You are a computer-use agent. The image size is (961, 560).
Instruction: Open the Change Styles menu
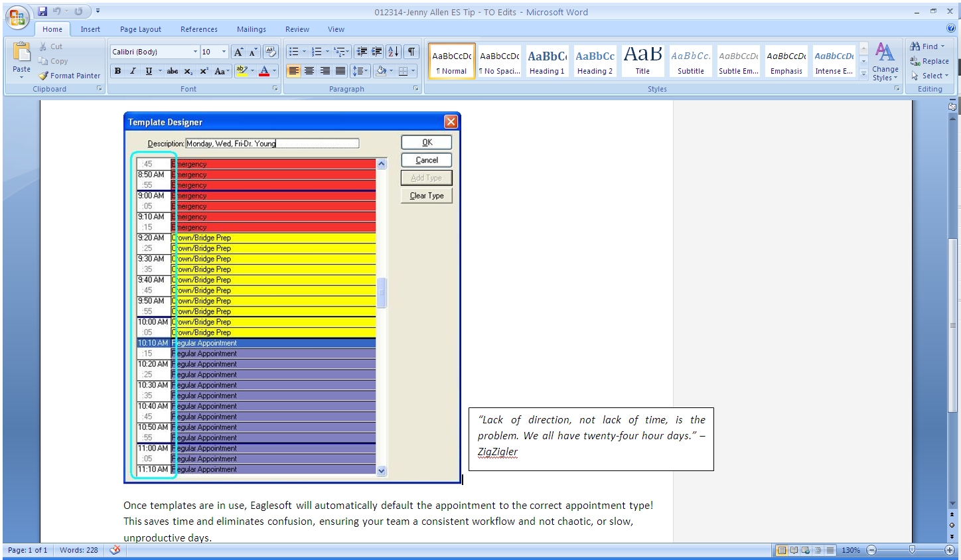pyautogui.click(x=885, y=62)
